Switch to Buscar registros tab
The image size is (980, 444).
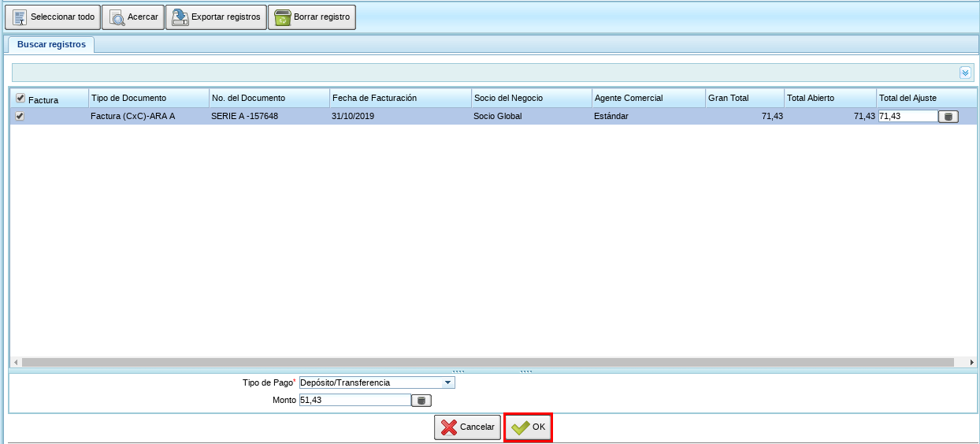tap(51, 45)
